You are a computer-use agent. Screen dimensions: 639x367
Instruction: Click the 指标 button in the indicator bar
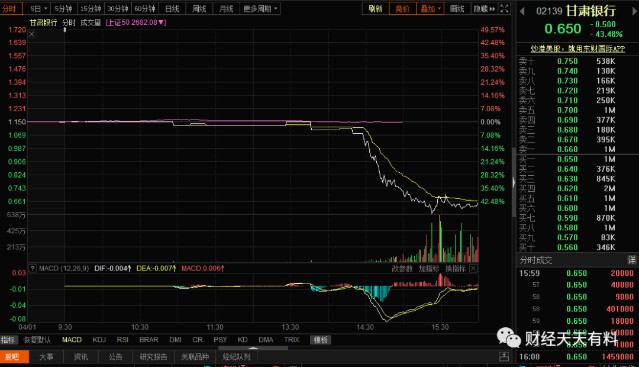tap(9, 340)
